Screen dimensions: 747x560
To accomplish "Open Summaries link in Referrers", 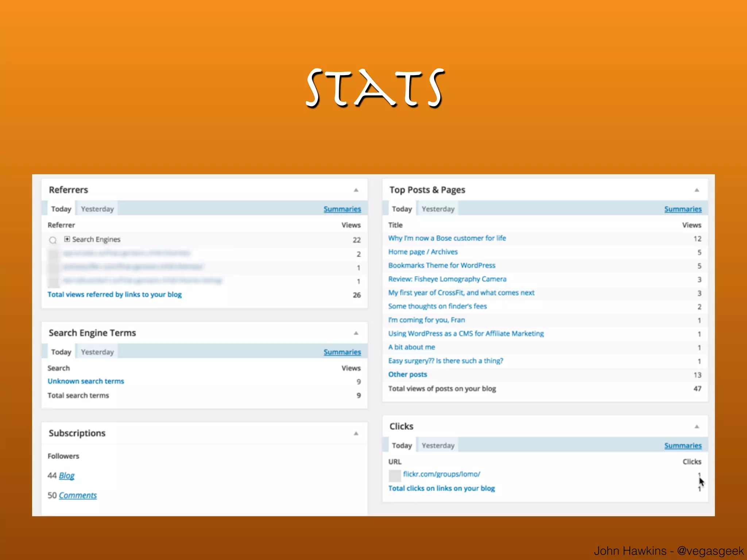I will (342, 209).
